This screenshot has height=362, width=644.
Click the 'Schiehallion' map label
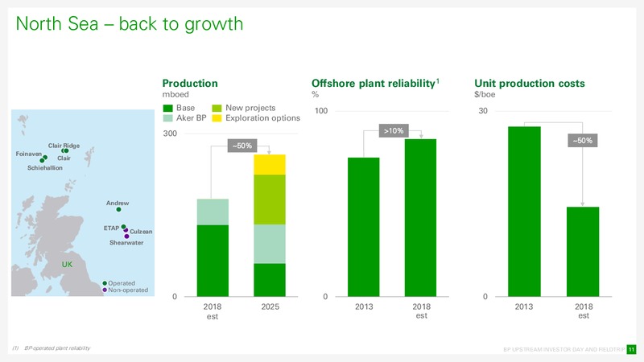pos(45,168)
